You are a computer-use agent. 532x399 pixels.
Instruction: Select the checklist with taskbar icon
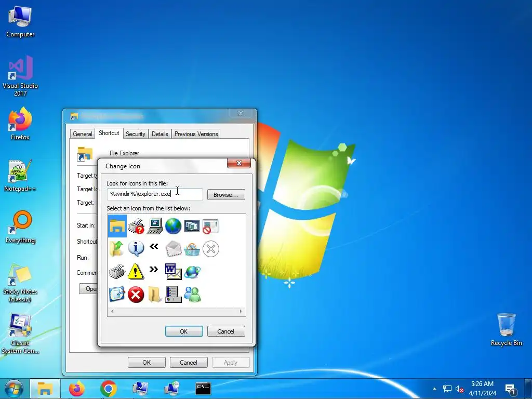coord(174,294)
